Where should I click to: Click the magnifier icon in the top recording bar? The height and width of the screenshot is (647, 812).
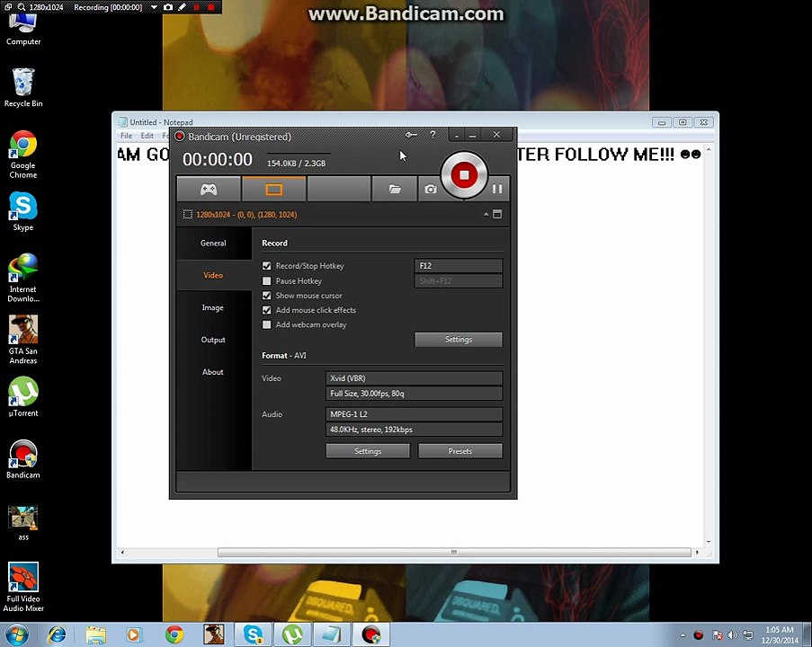coord(22,6)
